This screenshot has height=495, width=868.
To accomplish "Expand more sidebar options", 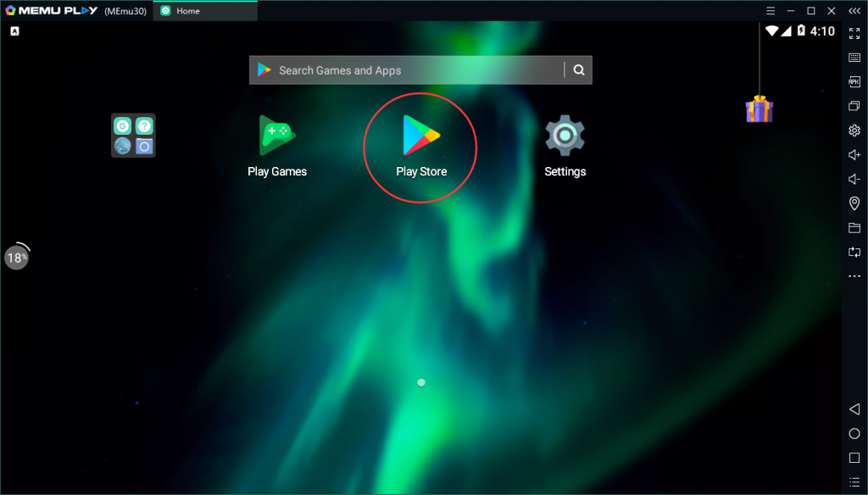I will 854,275.
